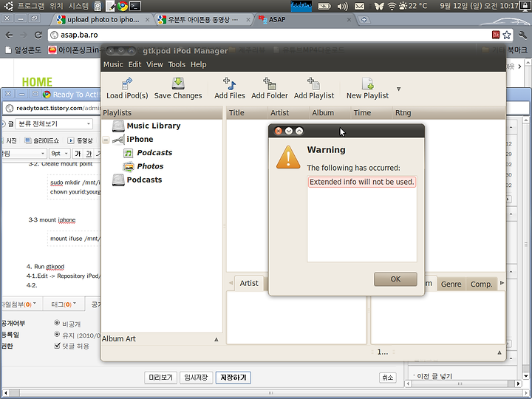The image size is (532, 399).
Task: Open the 프로그램 applications menu
Action: click(31, 6)
